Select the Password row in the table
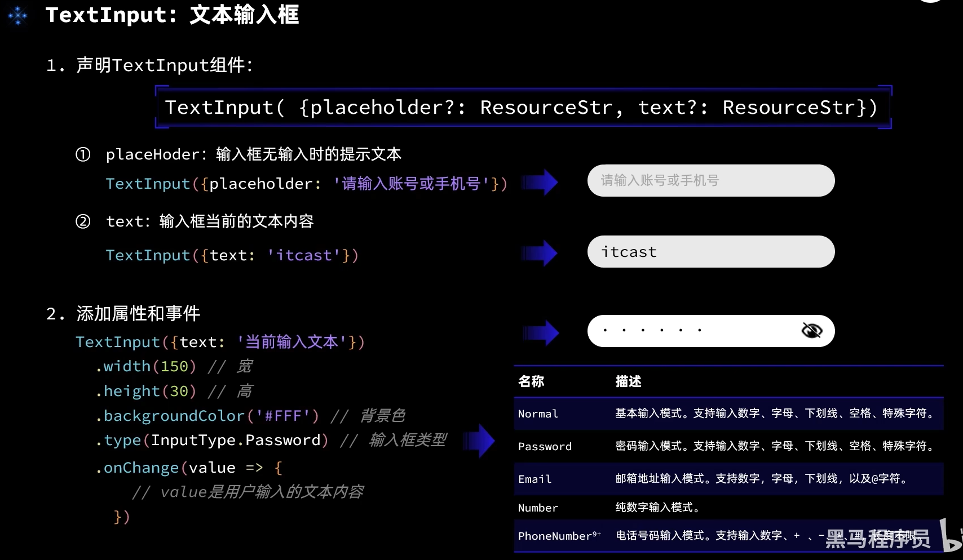 pyautogui.click(x=728, y=446)
